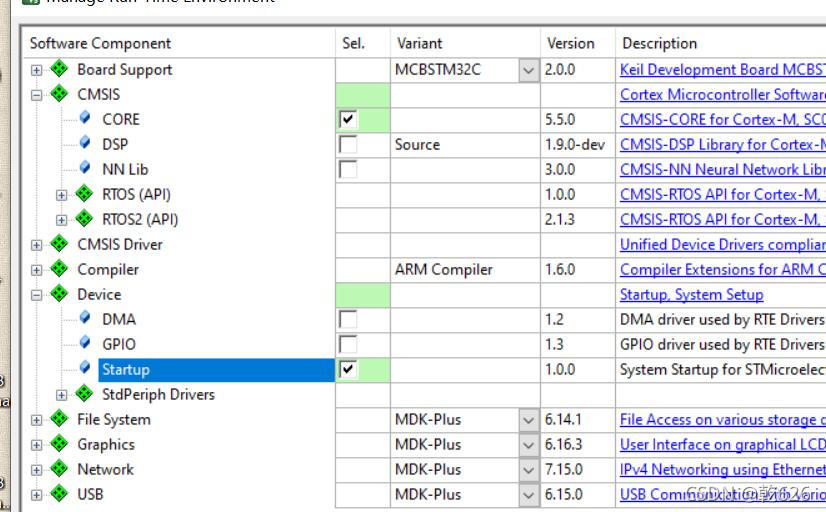Click the DMA blue component icon
This screenshot has height=512, width=826.
point(85,318)
